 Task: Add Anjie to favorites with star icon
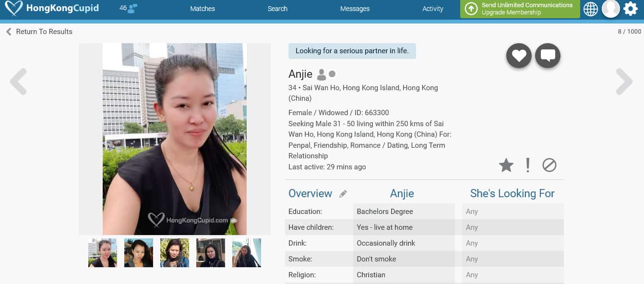[506, 166]
